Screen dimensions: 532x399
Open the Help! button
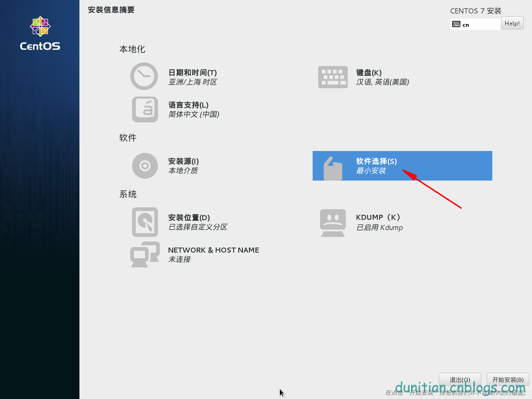[512, 24]
